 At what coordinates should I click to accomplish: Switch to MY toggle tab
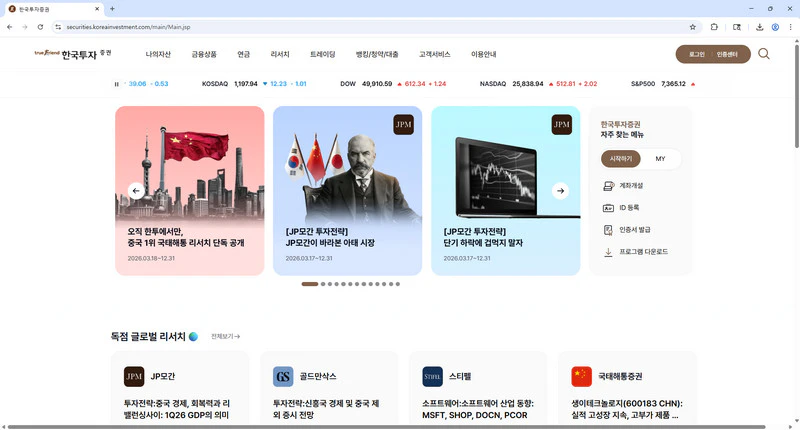(660, 159)
